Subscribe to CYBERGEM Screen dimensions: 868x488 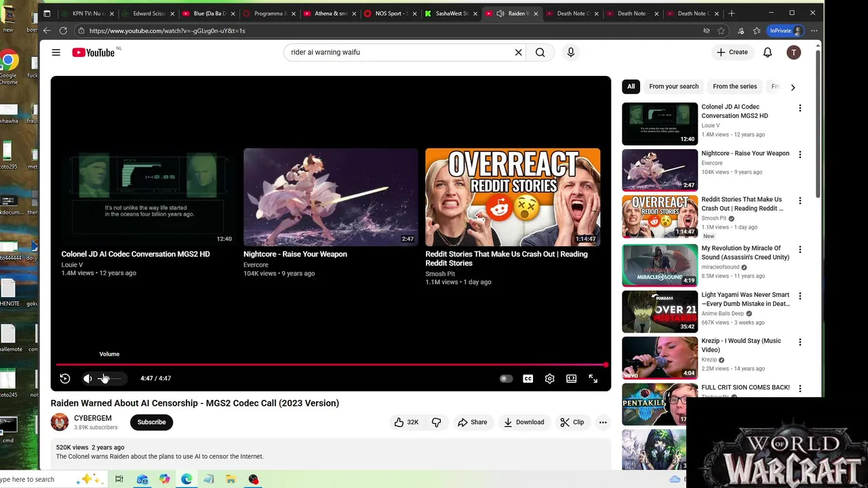coord(151,422)
